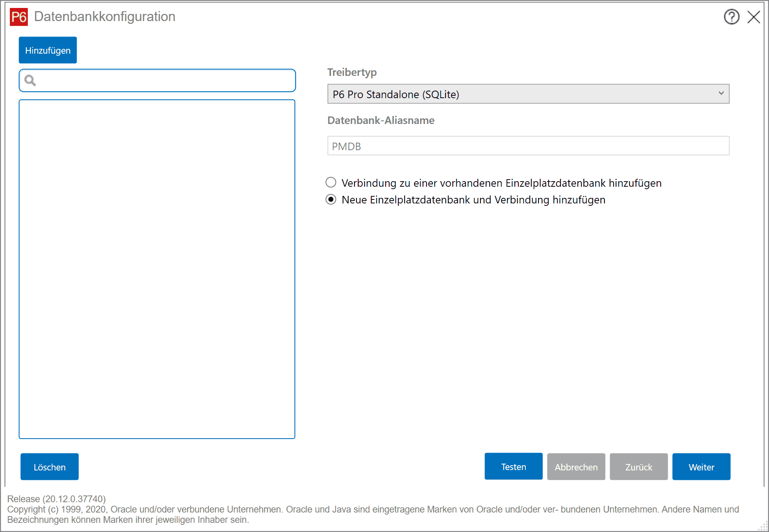Click the magnifying glass search icon
The width and height of the screenshot is (769, 532).
click(30, 81)
